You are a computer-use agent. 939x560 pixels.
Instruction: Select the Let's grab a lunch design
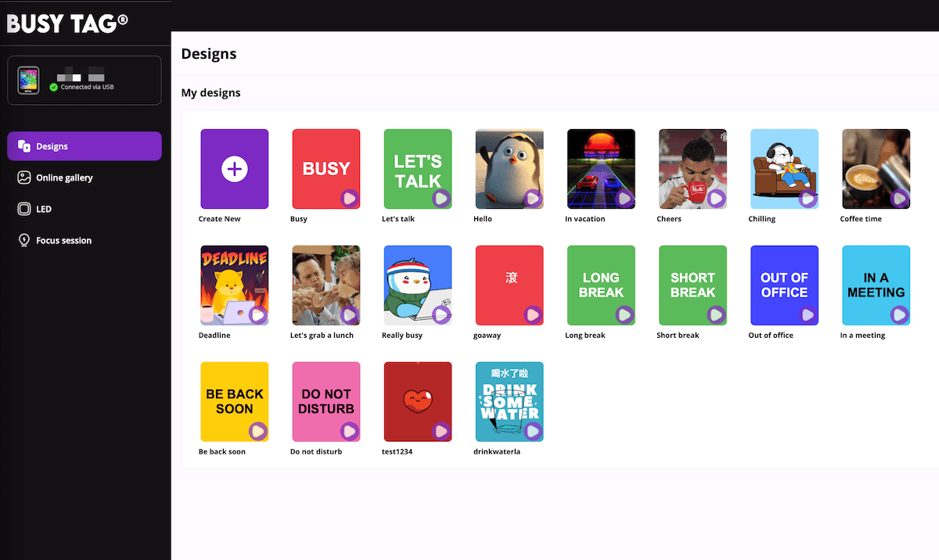pos(326,285)
